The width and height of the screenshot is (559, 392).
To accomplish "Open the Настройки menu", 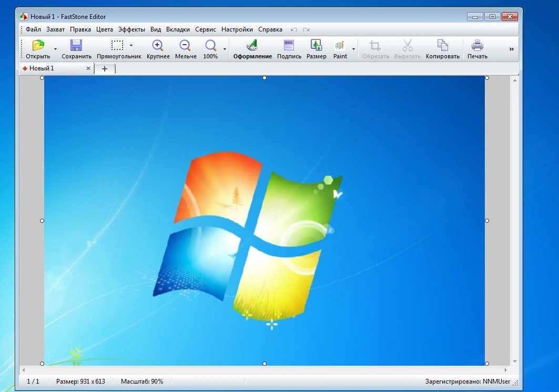I will [237, 29].
